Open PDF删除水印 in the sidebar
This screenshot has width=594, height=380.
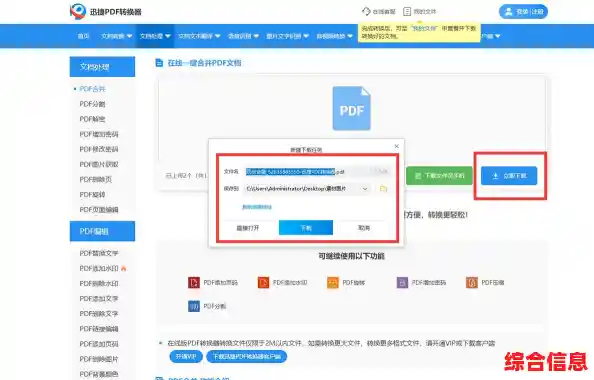tap(99, 283)
